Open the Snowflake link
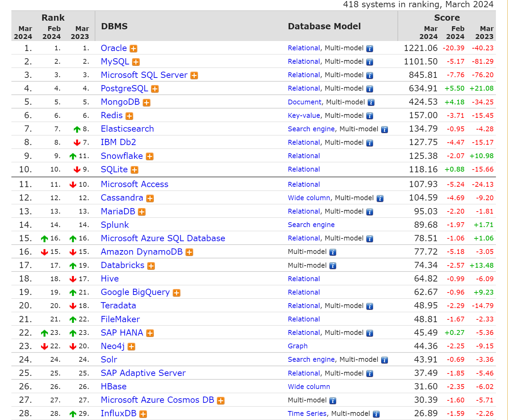 point(122,156)
